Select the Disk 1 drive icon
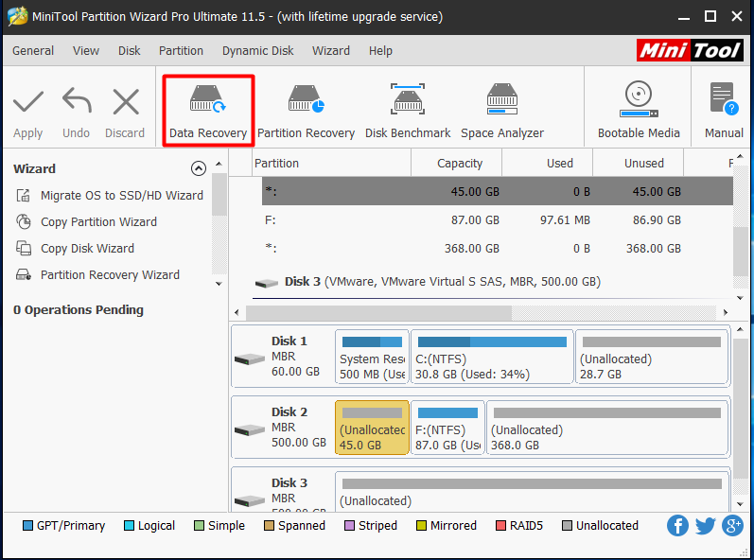Screen dimensions: 754x560 pos(250,359)
